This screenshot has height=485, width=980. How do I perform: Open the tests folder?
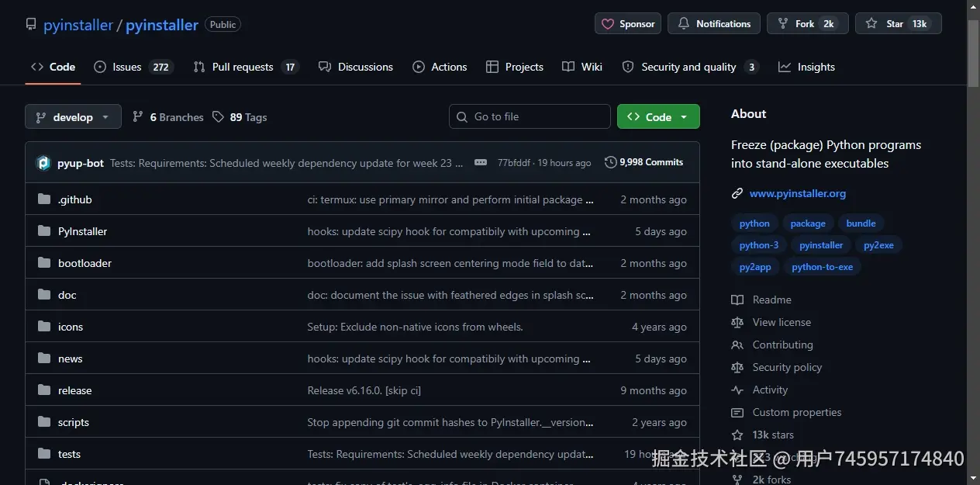(70, 454)
